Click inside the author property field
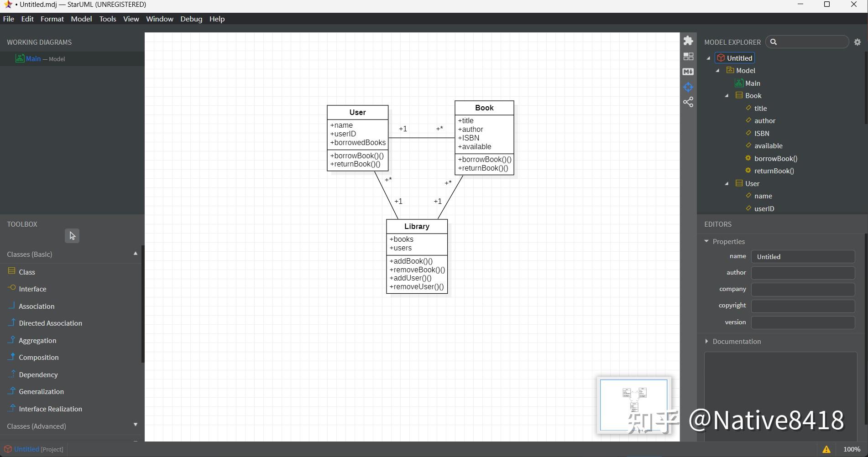The height and width of the screenshot is (457, 868). click(803, 273)
